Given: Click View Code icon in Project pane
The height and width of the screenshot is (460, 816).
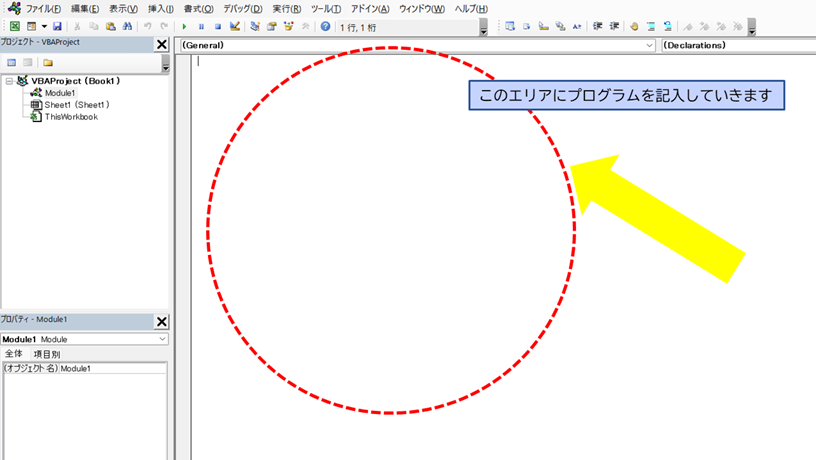Looking at the screenshot, I should click(13, 62).
